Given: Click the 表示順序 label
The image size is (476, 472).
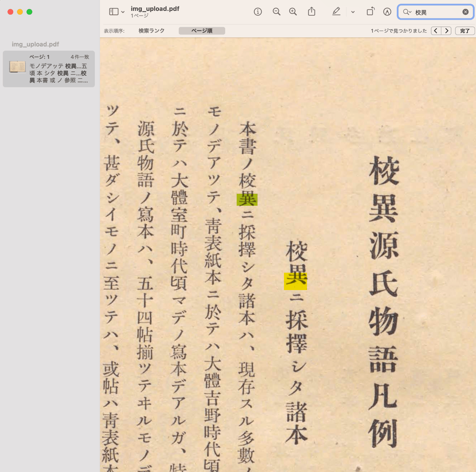Looking at the screenshot, I should [114, 31].
